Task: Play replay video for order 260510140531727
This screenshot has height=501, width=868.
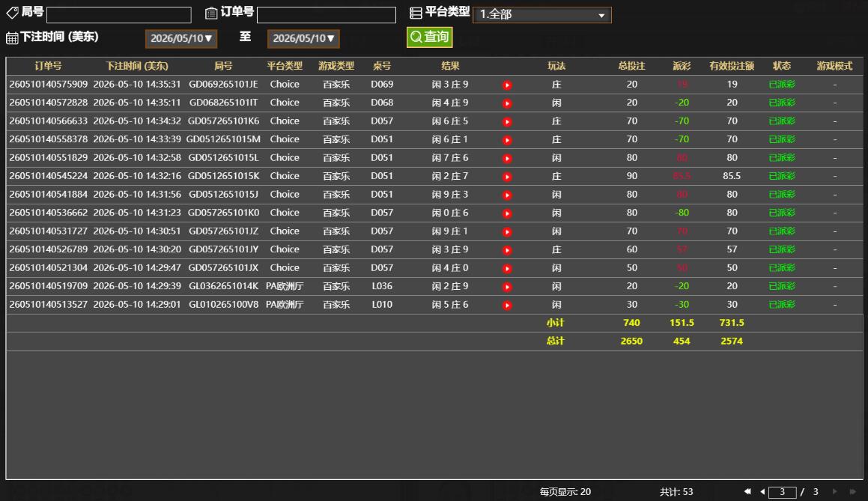Action: pyautogui.click(x=507, y=231)
